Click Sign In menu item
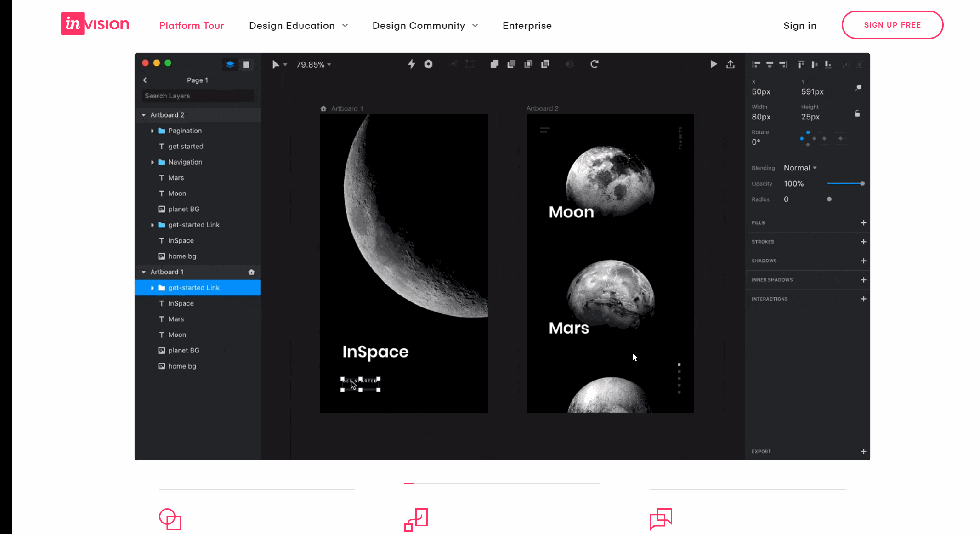This screenshot has width=980, height=534. pyautogui.click(x=800, y=24)
